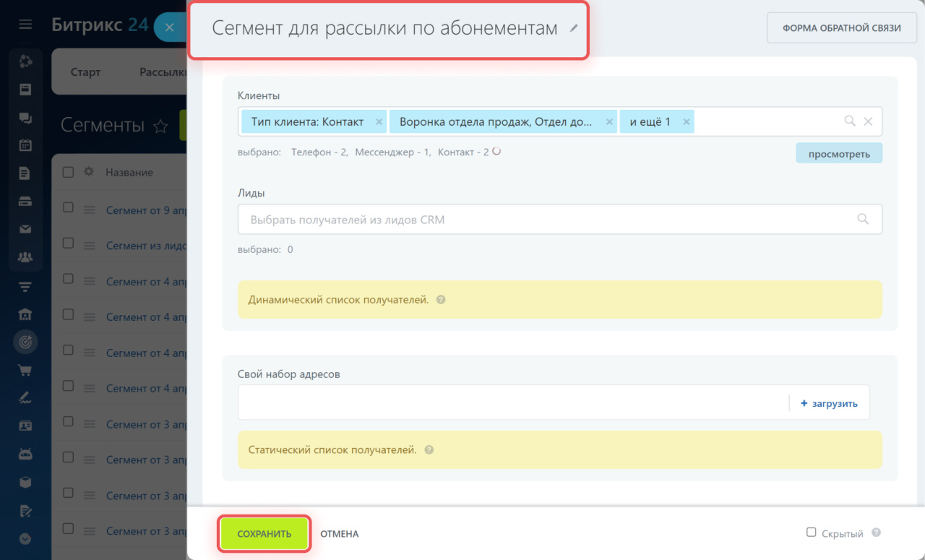Click the star next to Сегменты
Screen dimensions: 925x560
tap(160, 126)
